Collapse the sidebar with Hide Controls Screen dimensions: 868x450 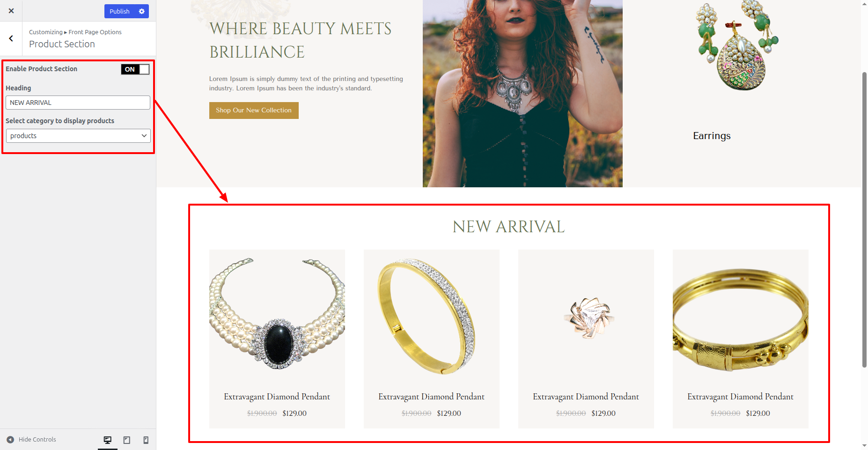click(x=31, y=439)
